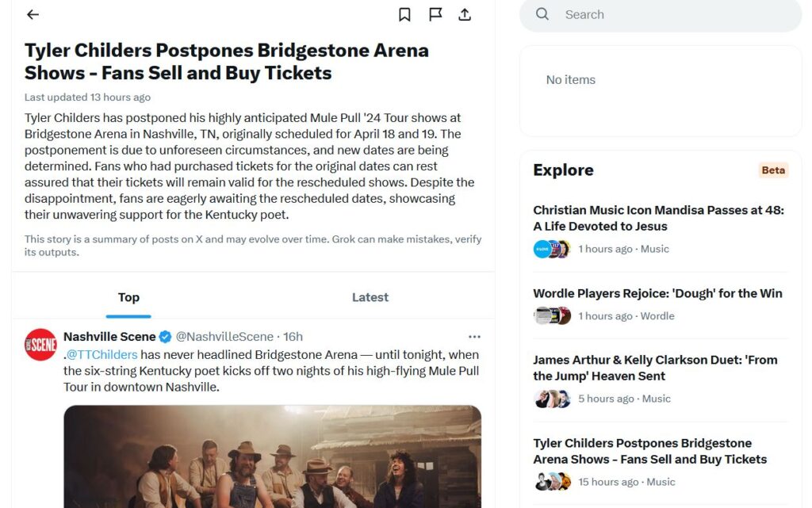Report the story using flag icon
812x508 pixels.
435,14
